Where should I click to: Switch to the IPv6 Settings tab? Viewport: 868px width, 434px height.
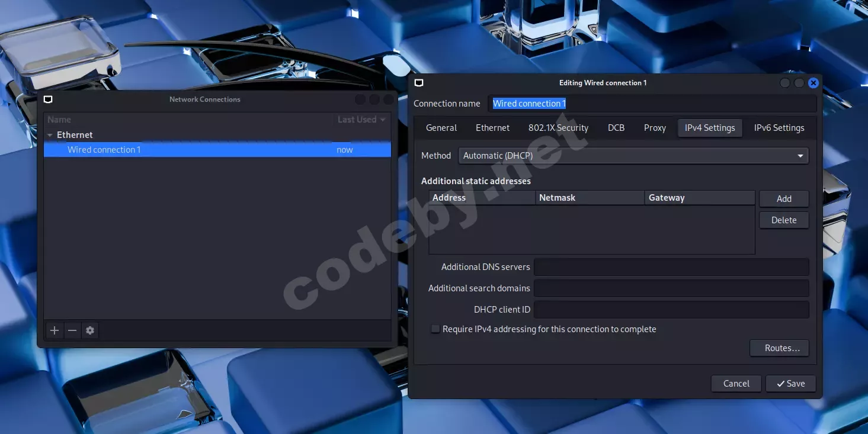tap(779, 128)
